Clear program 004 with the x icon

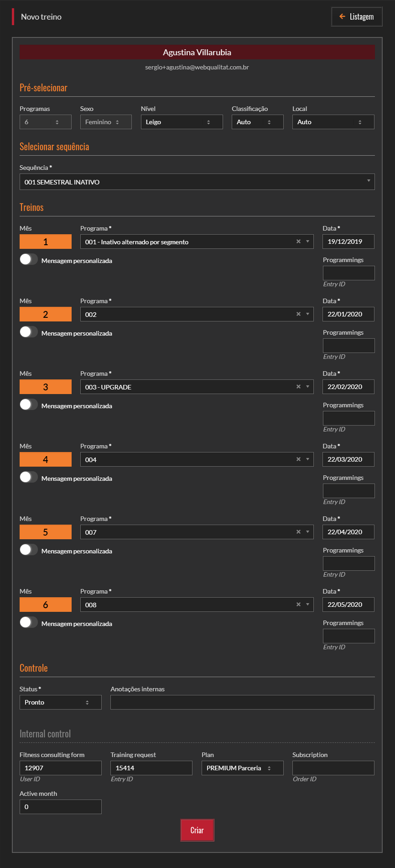[298, 459]
